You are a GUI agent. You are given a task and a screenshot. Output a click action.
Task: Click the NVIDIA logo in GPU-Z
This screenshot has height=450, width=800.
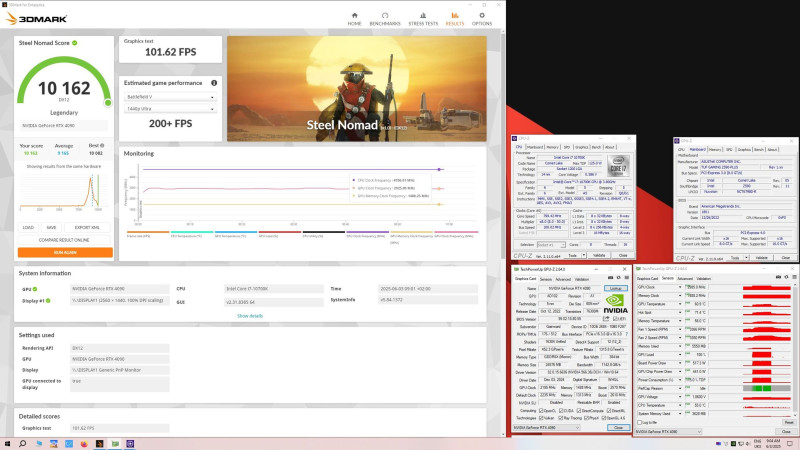click(x=615, y=304)
